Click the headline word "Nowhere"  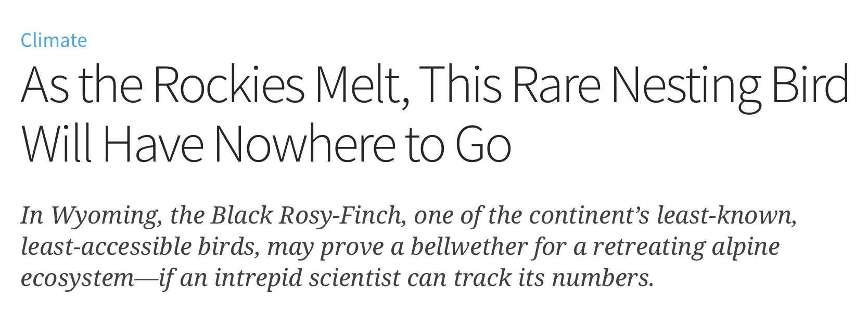click(305, 144)
